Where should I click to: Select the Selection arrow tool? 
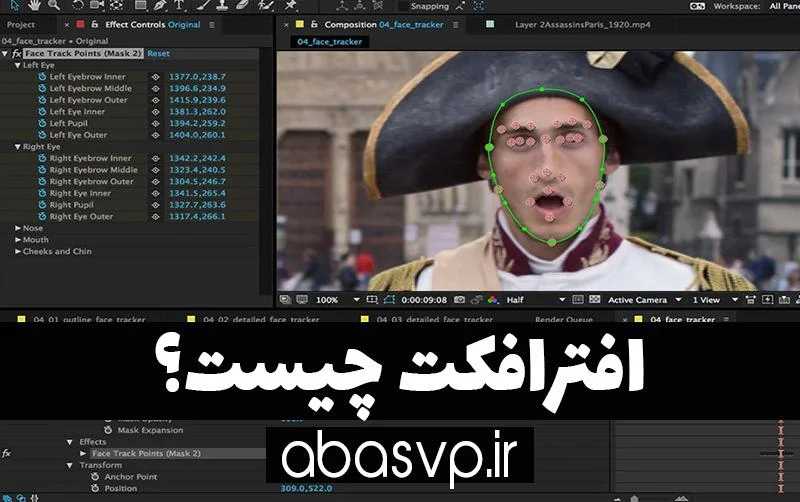(15, 5)
